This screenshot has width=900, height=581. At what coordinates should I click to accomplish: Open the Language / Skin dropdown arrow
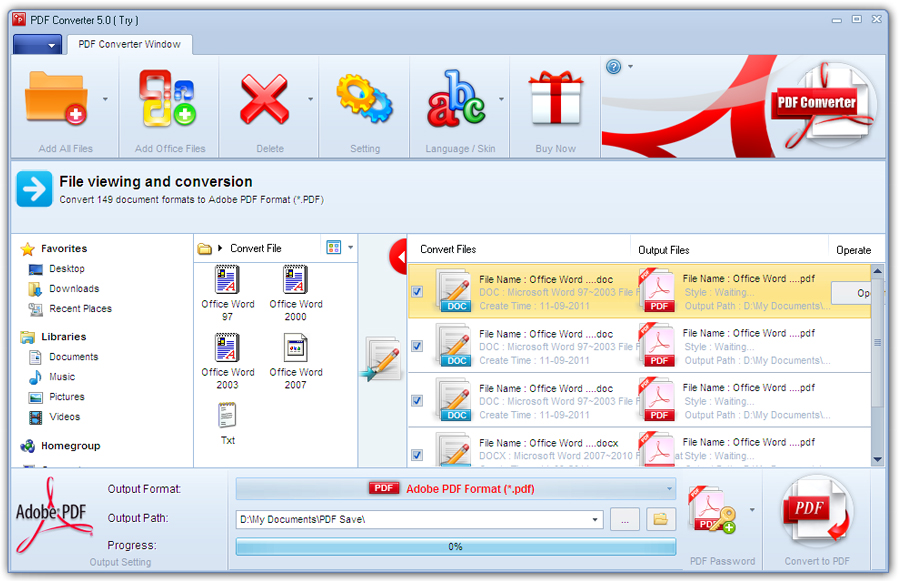501,99
